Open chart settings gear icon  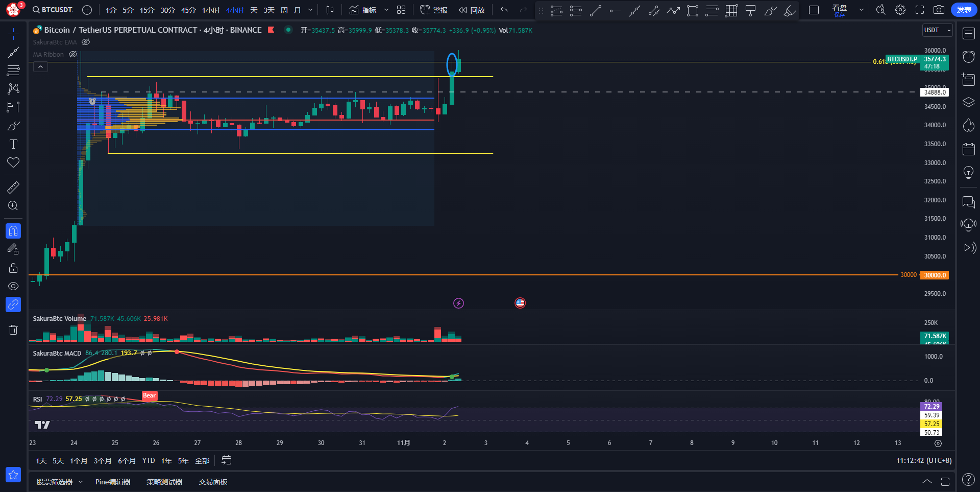click(900, 10)
